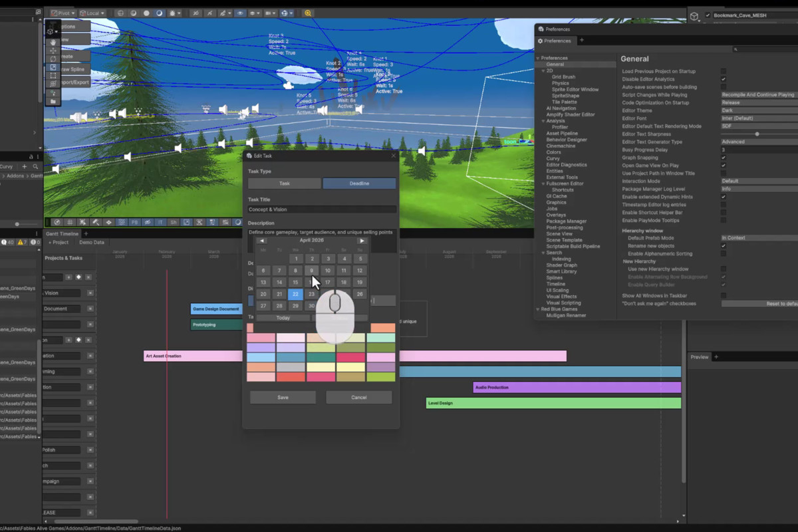Click Save in Edit Task dialog
798x532 pixels.
(283, 397)
